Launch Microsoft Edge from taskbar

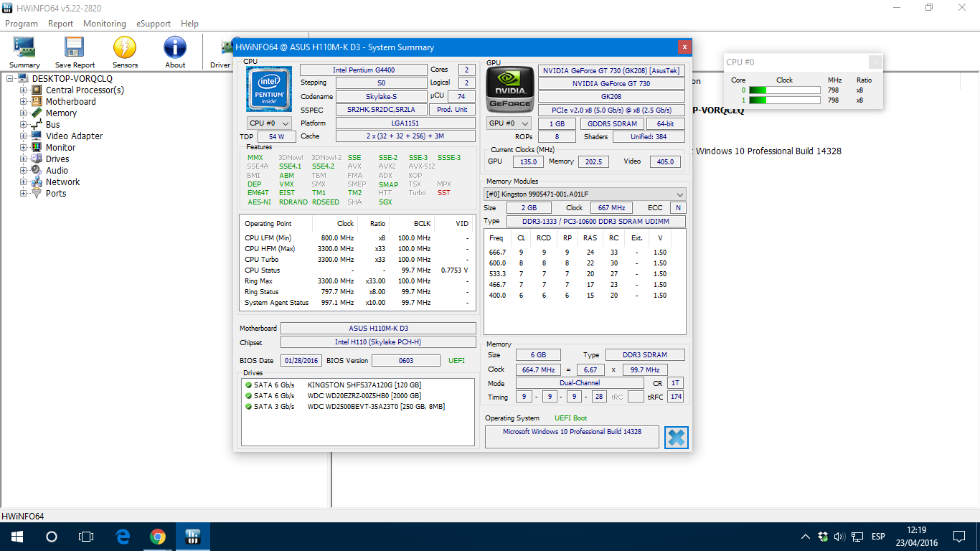[x=123, y=537]
